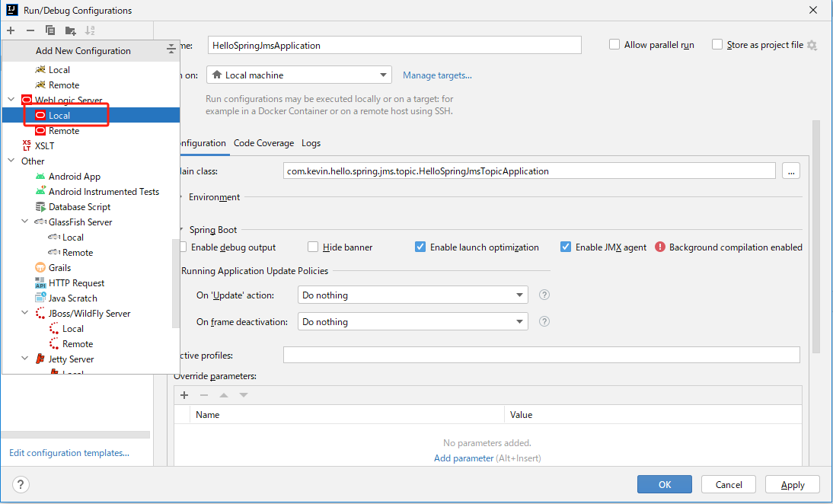Select the XSLT configuration type
This screenshot has width=833, height=504.
(91, 145)
